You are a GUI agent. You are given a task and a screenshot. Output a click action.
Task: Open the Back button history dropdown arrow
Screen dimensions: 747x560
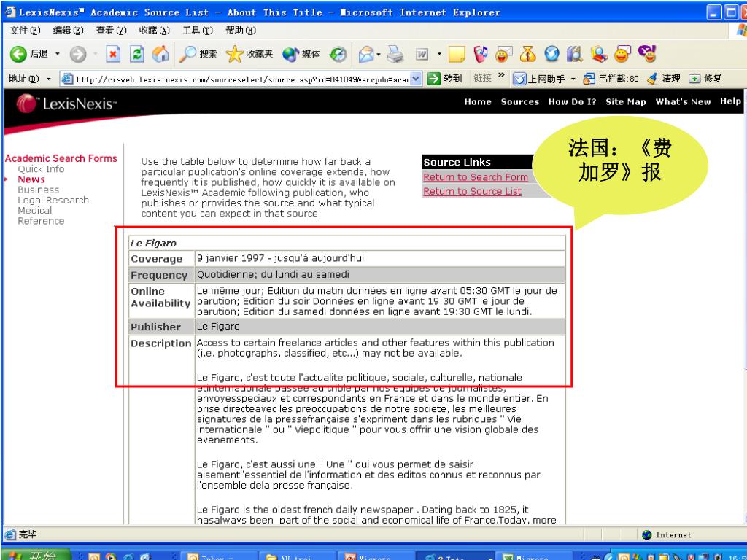click(58, 54)
